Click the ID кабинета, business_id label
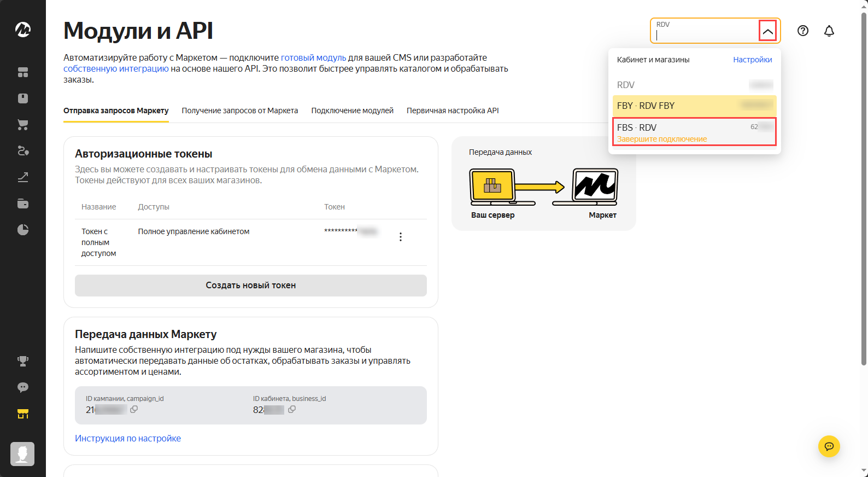This screenshot has height=477, width=868. coord(290,399)
